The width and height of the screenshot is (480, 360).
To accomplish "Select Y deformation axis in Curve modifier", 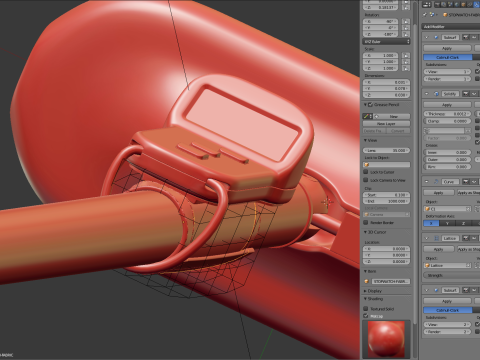I will click(x=447, y=223).
